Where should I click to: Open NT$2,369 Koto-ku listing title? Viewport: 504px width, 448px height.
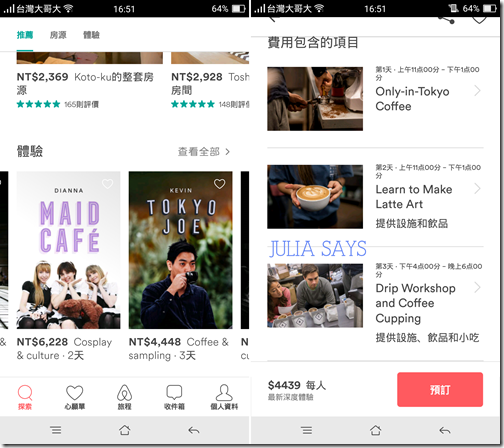pyautogui.click(x=85, y=83)
